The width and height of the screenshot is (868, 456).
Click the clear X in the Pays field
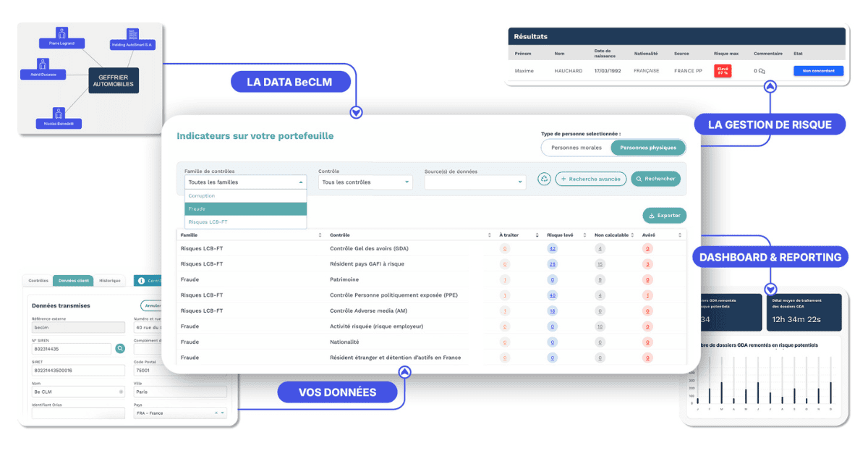click(216, 413)
